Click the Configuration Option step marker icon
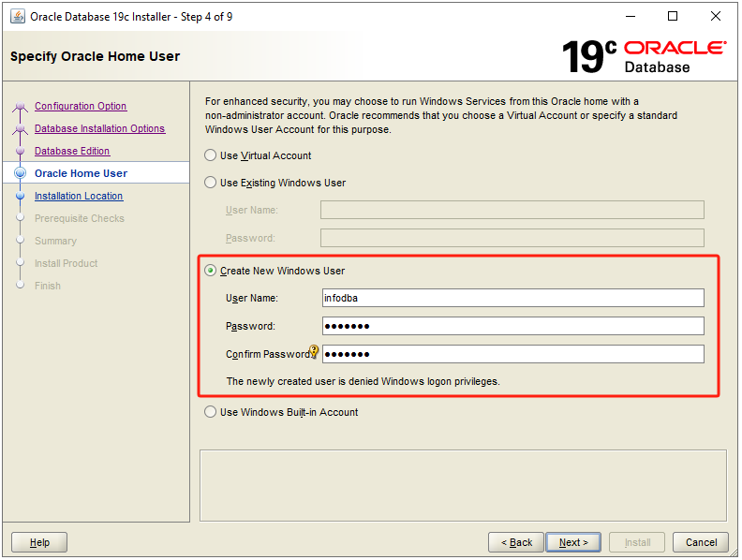742x560 pixels. pyautogui.click(x=20, y=106)
